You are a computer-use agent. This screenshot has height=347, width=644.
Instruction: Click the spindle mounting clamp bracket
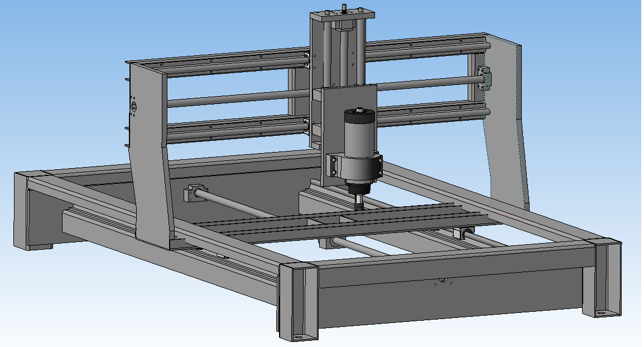pos(354,167)
